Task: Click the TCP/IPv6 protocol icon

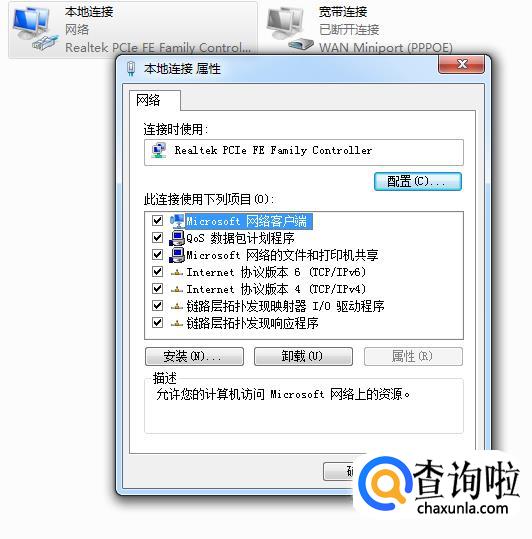Action: (x=177, y=273)
